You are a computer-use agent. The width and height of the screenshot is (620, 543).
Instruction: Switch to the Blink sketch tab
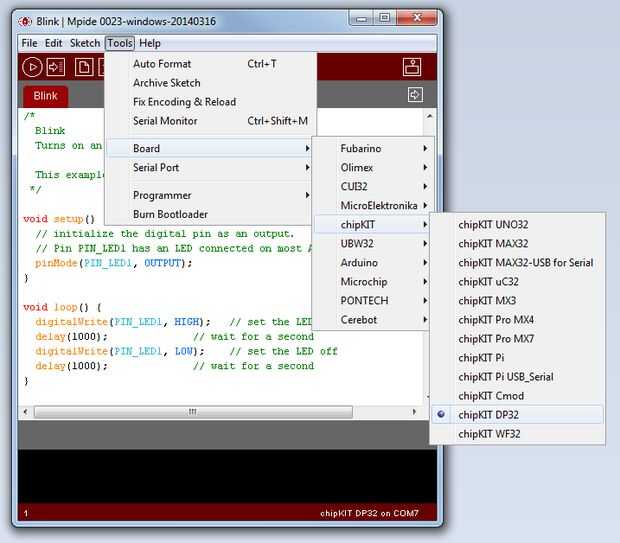point(45,96)
